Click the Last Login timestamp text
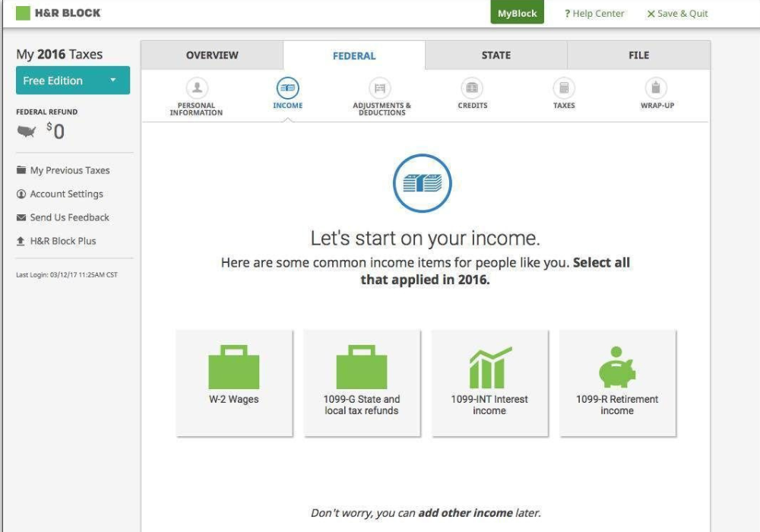The height and width of the screenshot is (532, 760). [67, 274]
